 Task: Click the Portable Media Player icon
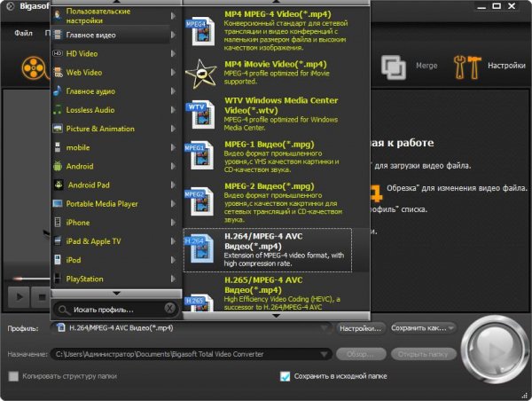point(58,204)
